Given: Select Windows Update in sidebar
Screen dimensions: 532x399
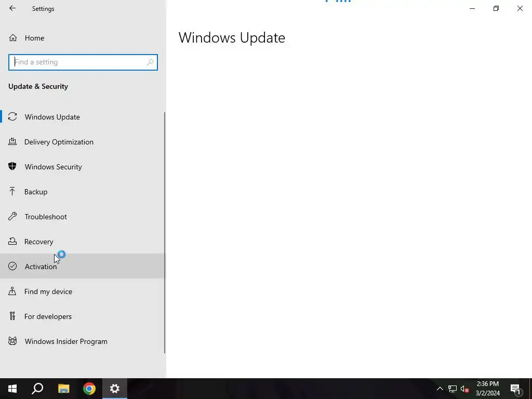Looking at the screenshot, I should pos(83,117).
